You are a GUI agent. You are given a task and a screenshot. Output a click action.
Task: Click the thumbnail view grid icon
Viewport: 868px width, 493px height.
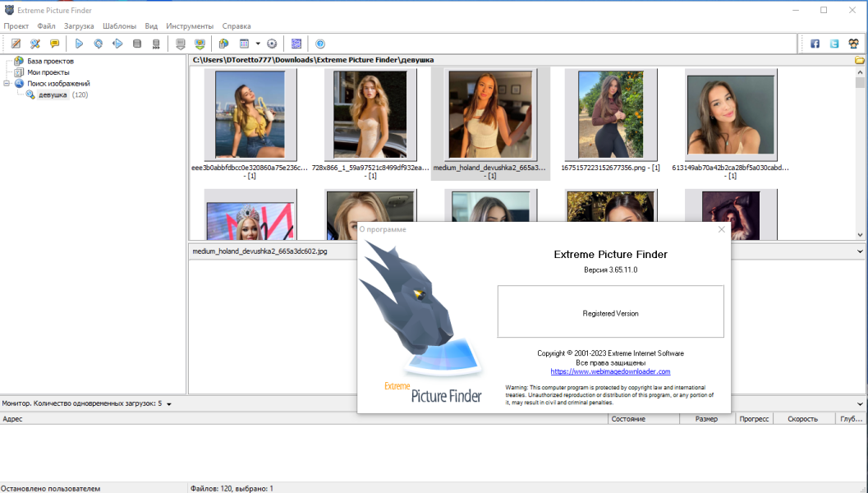pos(244,44)
